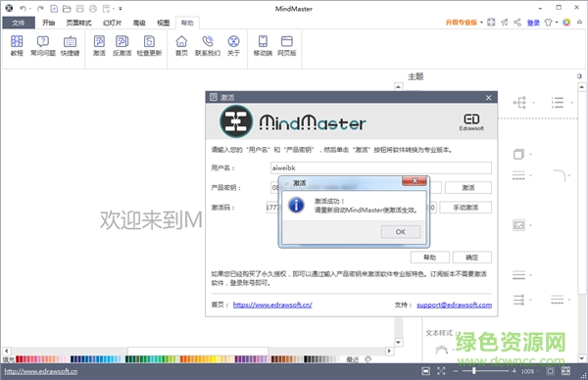This screenshot has height=380, width=588.
Task: Click the 激活 button in dialog
Action: (x=468, y=187)
